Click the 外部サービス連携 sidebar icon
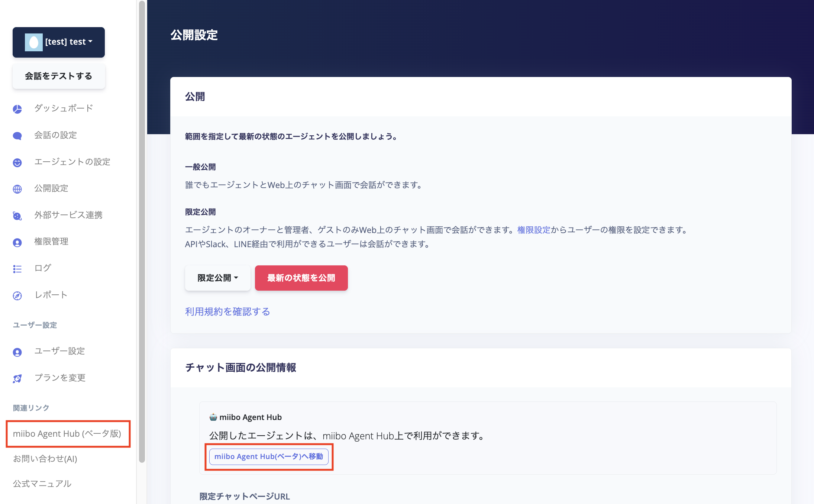Image resolution: width=814 pixels, height=504 pixels. (x=17, y=216)
